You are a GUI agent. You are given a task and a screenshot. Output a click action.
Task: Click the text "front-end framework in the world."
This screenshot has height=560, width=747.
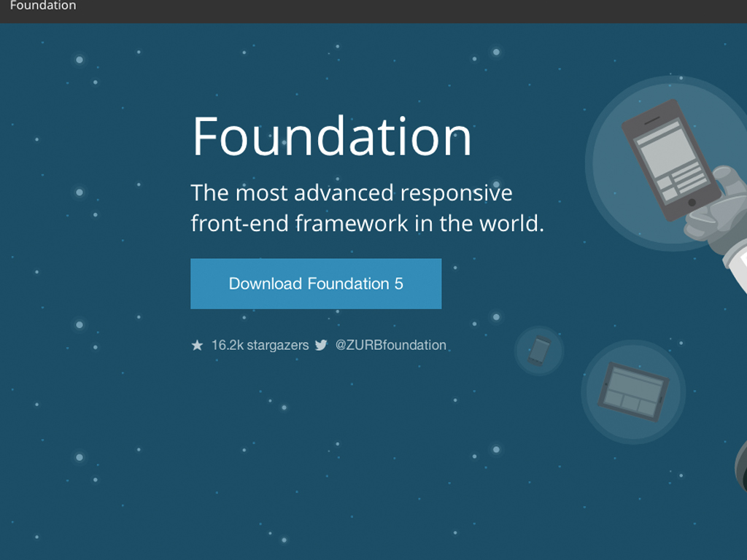point(367,223)
